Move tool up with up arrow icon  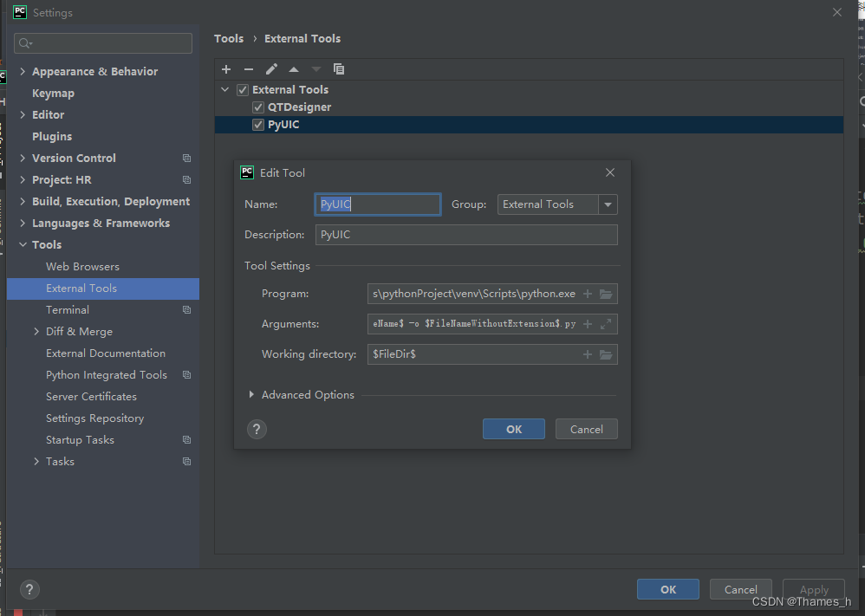click(294, 69)
